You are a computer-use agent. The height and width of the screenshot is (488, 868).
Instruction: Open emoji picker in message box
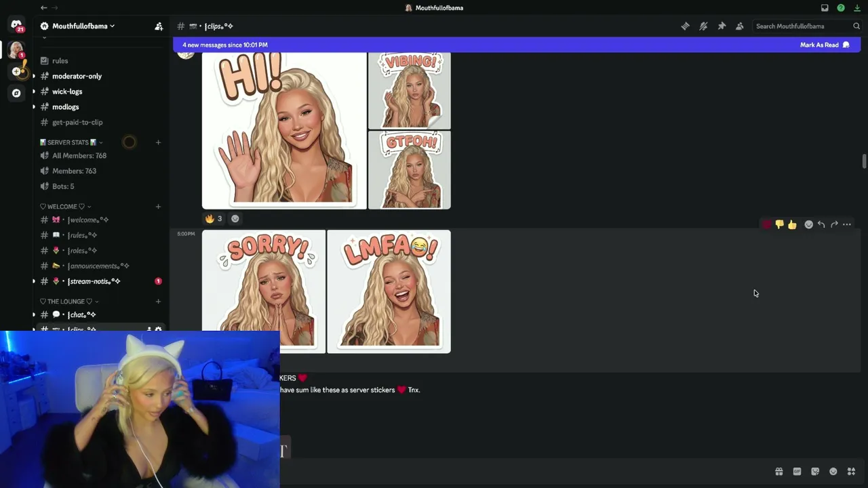click(833, 472)
